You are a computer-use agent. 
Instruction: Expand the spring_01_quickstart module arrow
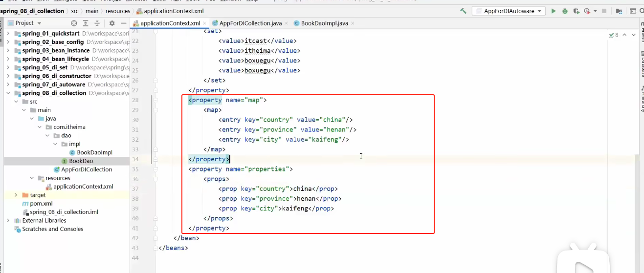coord(8,34)
